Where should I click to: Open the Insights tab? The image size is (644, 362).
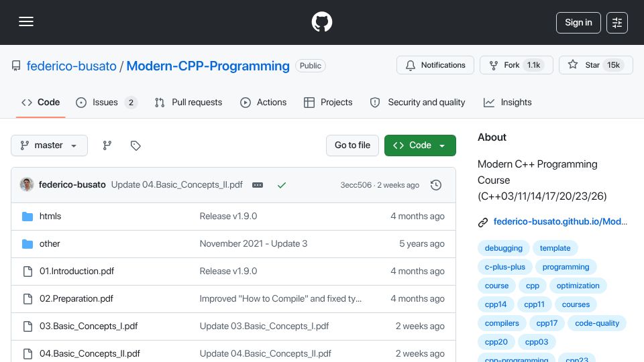(507, 102)
